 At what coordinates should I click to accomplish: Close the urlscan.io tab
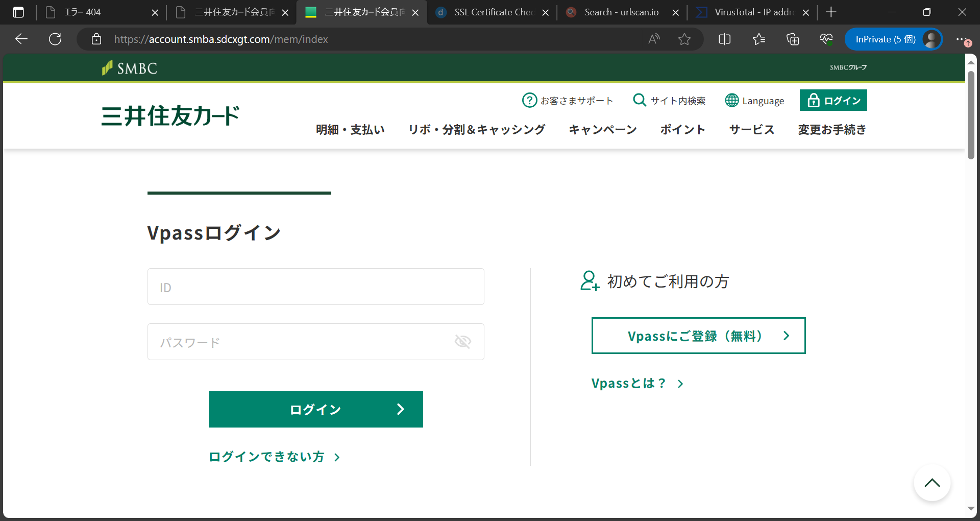[x=676, y=12]
